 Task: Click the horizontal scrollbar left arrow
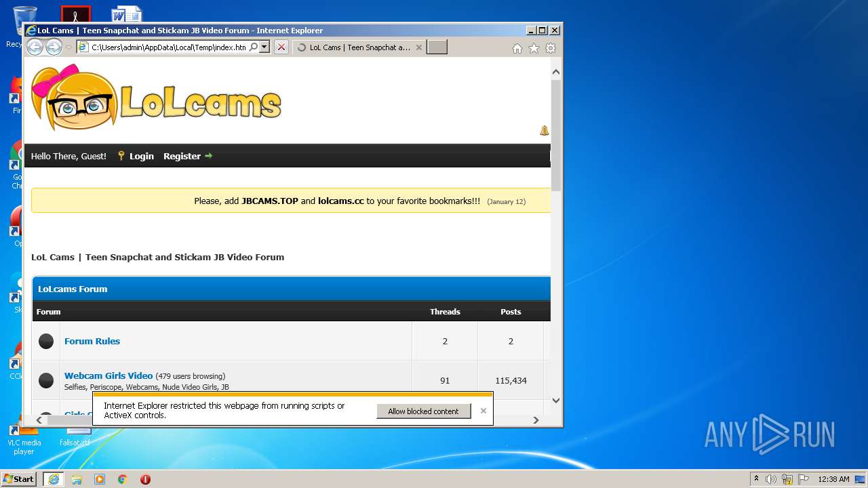(39, 420)
